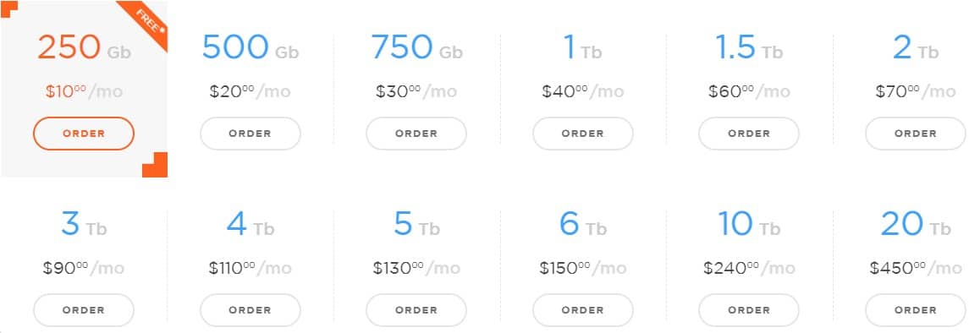This screenshot has width=980, height=333.
Task: Order the 500 Gb plan
Action: [x=250, y=133]
